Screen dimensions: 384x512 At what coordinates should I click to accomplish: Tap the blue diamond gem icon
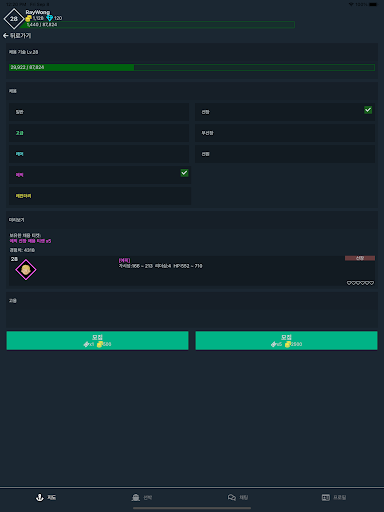(50, 18)
